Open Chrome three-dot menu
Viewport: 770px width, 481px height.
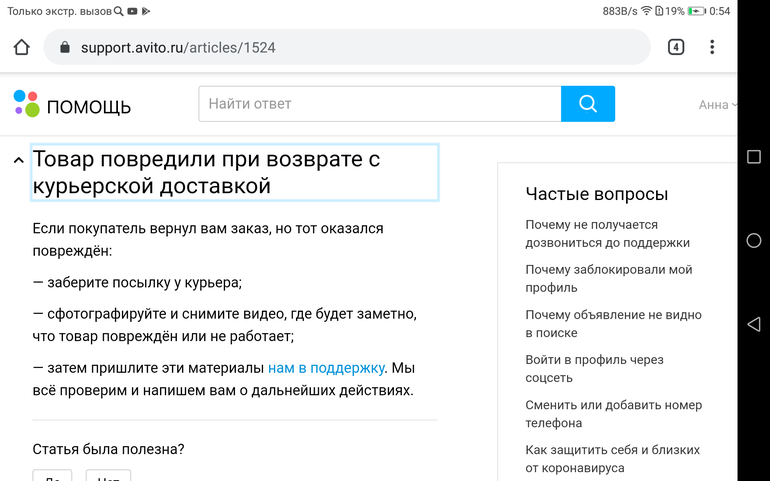712,47
